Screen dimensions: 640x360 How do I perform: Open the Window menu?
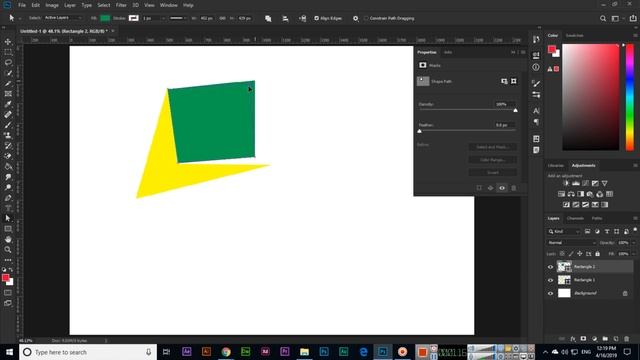(x=169, y=5)
